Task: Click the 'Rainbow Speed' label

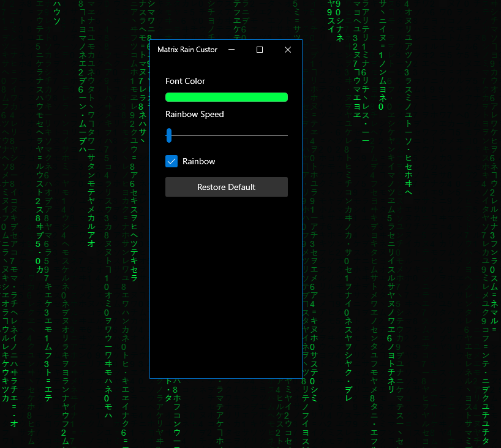Action: (x=194, y=114)
